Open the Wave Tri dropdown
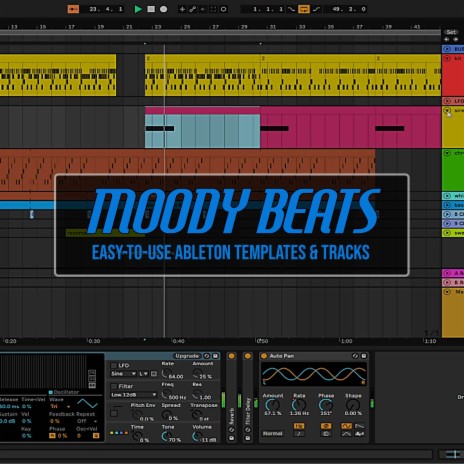Viewport: 464px width, 464px height. [60, 407]
